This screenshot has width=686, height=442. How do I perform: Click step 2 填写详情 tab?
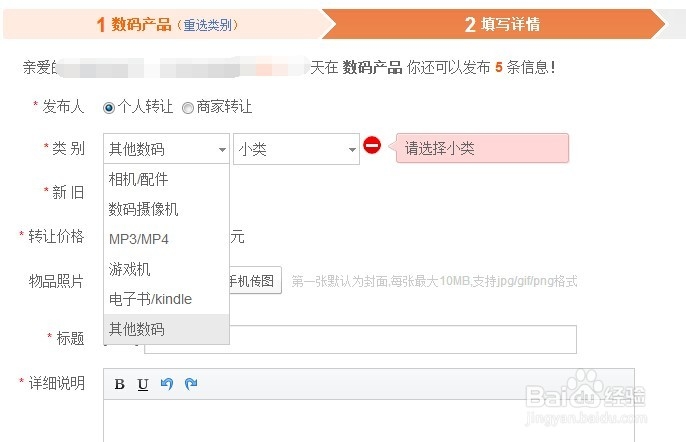click(502, 24)
